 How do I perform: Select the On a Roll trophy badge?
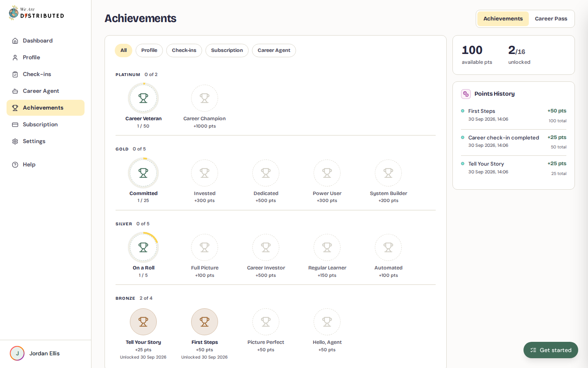click(x=143, y=247)
